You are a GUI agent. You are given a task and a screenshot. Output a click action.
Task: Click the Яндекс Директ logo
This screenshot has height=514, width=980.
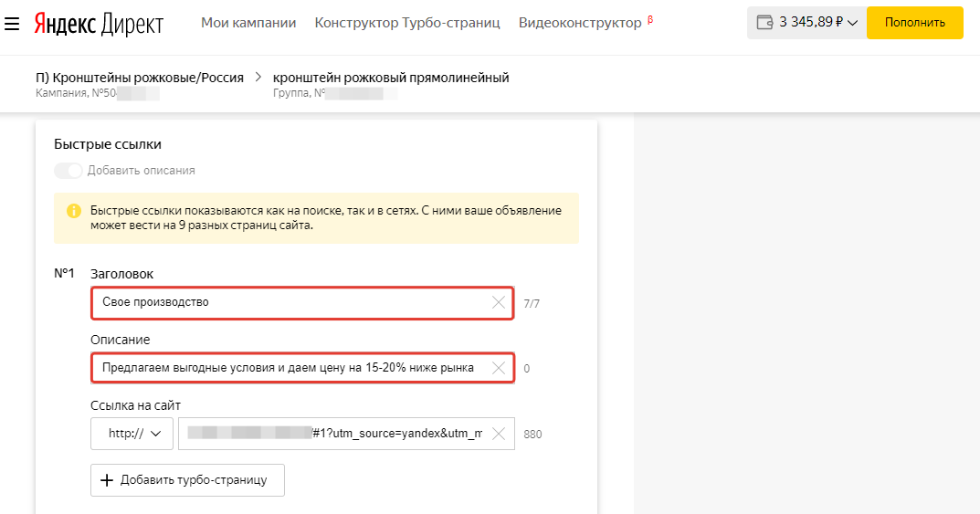[x=99, y=23]
